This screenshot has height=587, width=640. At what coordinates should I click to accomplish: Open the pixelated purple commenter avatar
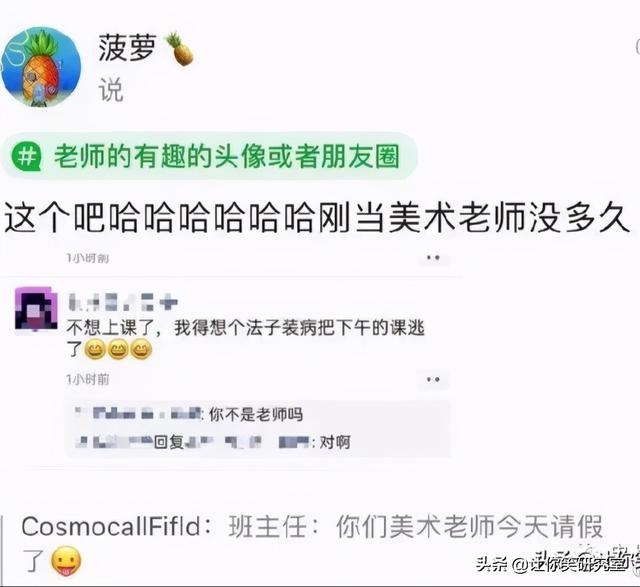(36, 308)
